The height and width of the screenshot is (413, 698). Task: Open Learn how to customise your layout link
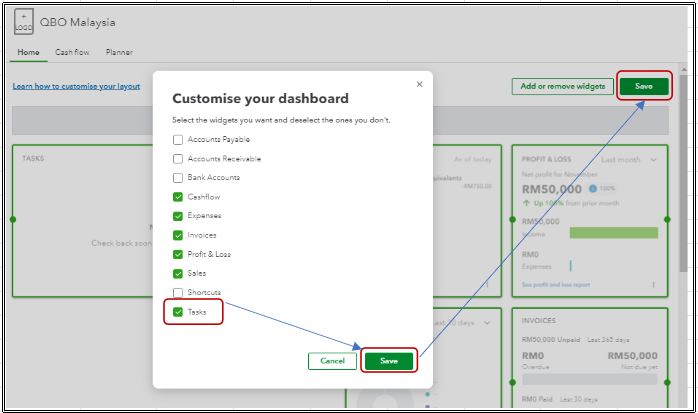(x=76, y=86)
